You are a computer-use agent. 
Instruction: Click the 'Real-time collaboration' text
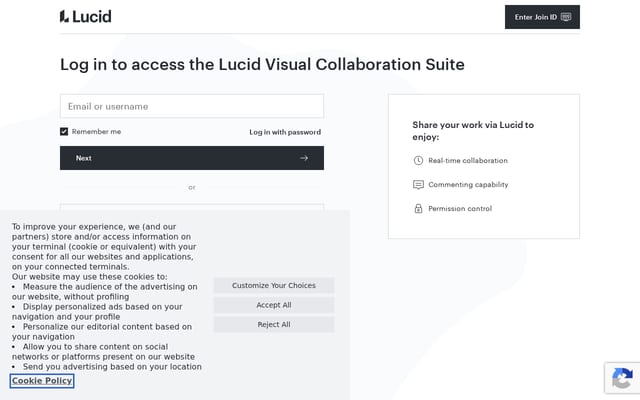468,160
